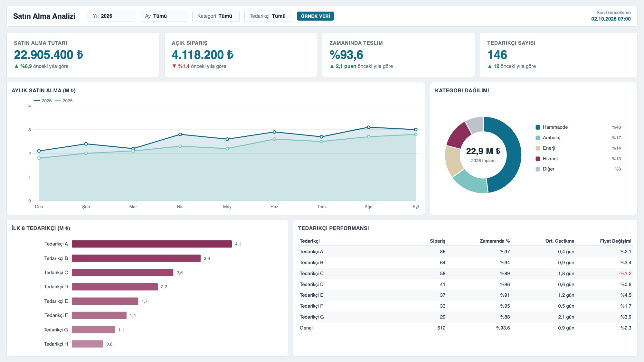Toggle the 2026 series legend entry
This screenshot has height=362, width=644.
pyautogui.click(x=43, y=101)
